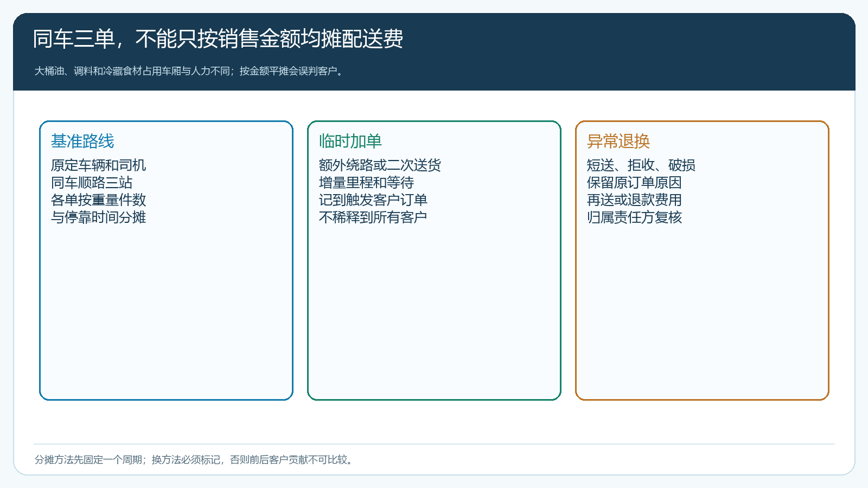Screen dimensions: 868x488
Task: Click the slide title 同车三单，不能只按销售金额均摊配送费
Action: (218, 39)
